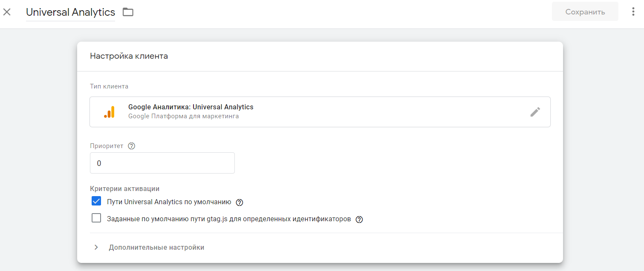
Task: Click inside the Приоритет value field
Action: 162,163
